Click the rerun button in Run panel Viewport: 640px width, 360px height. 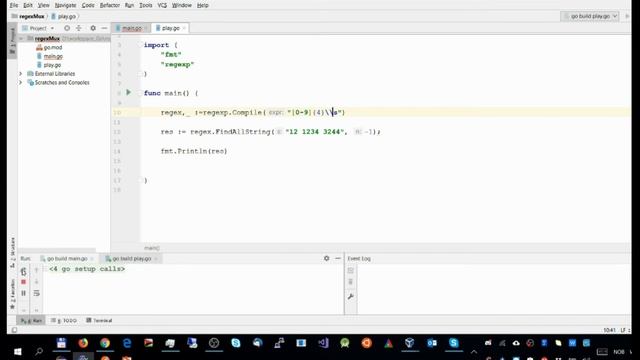point(23,271)
